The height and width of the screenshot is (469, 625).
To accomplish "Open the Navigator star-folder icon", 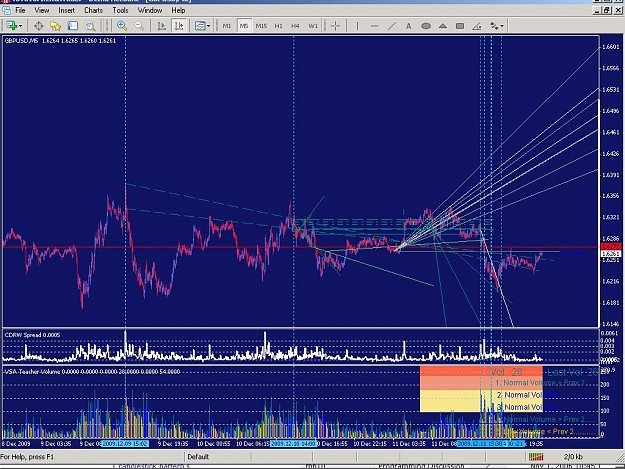I will click(x=55, y=26).
